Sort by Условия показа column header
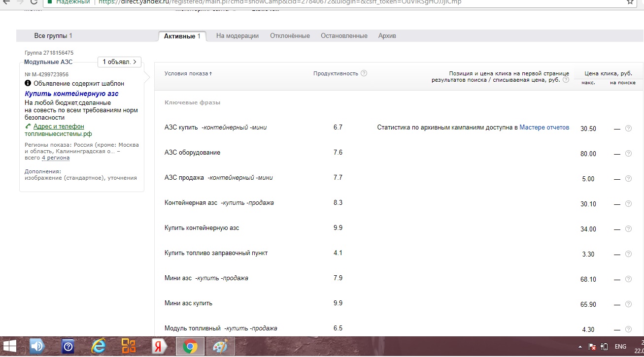The height and width of the screenshot is (357, 644). pyautogui.click(x=188, y=73)
